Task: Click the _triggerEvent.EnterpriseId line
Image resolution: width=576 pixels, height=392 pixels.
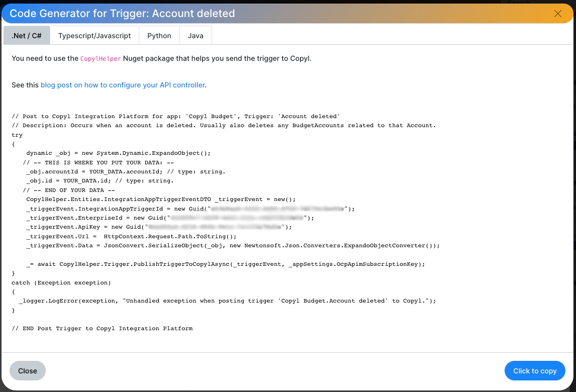Action: [170, 218]
